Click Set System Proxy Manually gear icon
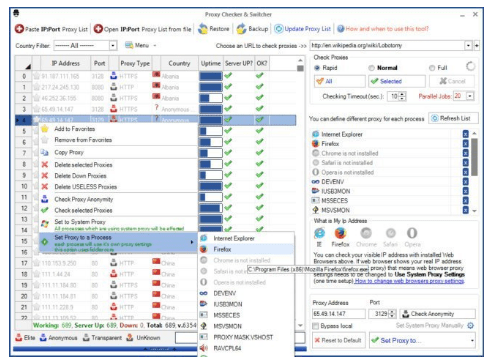The image size is (491, 364). click(470, 326)
